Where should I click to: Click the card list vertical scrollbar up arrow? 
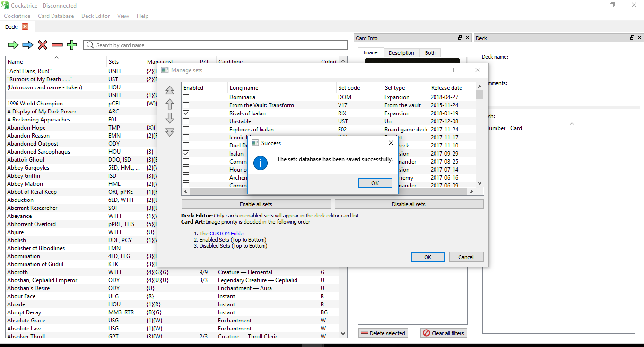[344, 60]
